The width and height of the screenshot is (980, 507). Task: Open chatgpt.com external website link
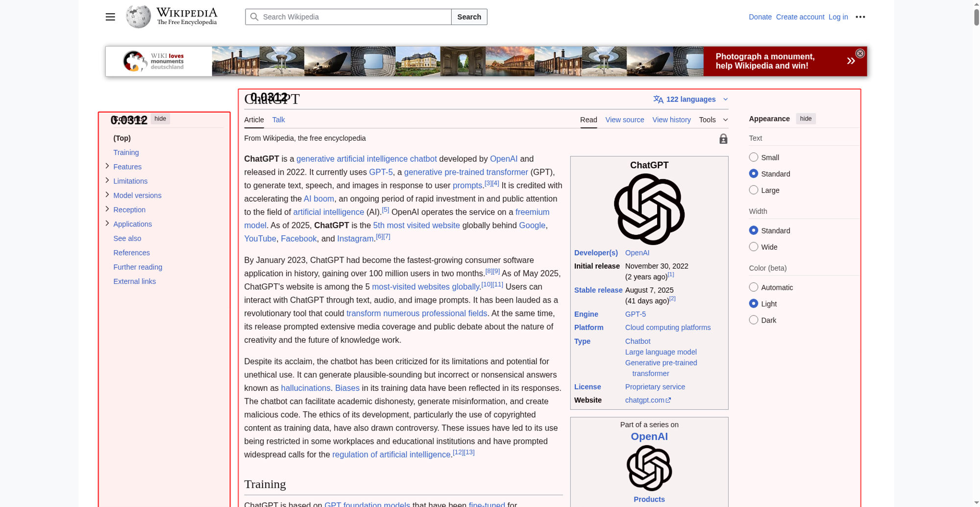[648, 400]
